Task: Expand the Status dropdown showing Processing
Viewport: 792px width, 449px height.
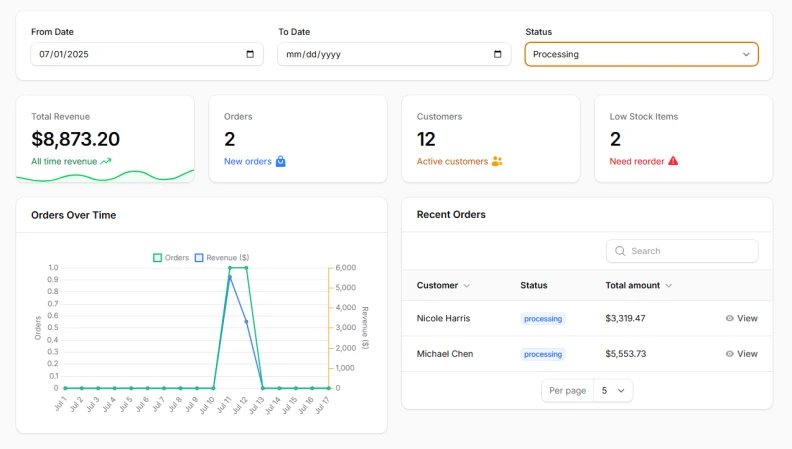Action: (x=641, y=54)
